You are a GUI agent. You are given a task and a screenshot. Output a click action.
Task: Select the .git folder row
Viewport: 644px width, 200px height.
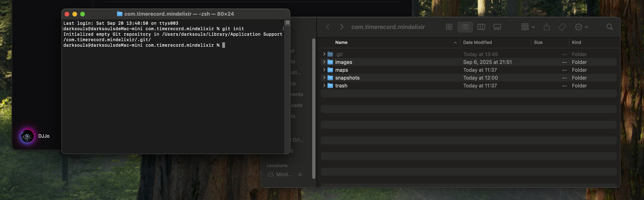(469, 54)
